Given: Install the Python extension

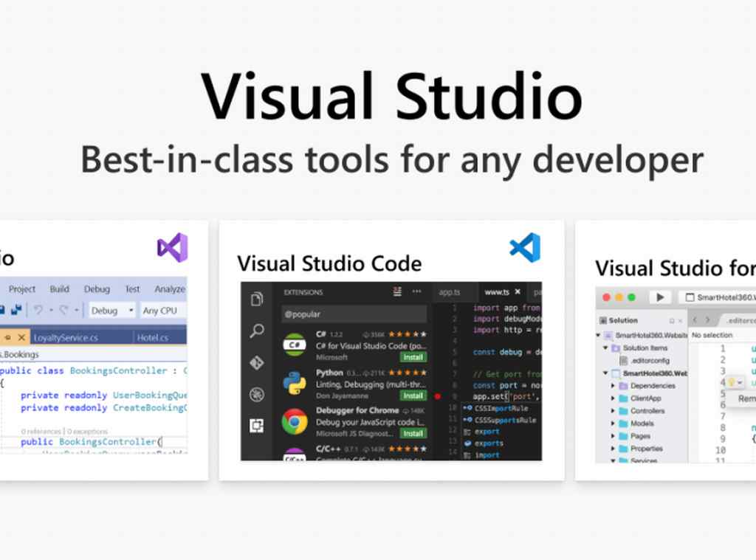Looking at the screenshot, I should point(413,395).
